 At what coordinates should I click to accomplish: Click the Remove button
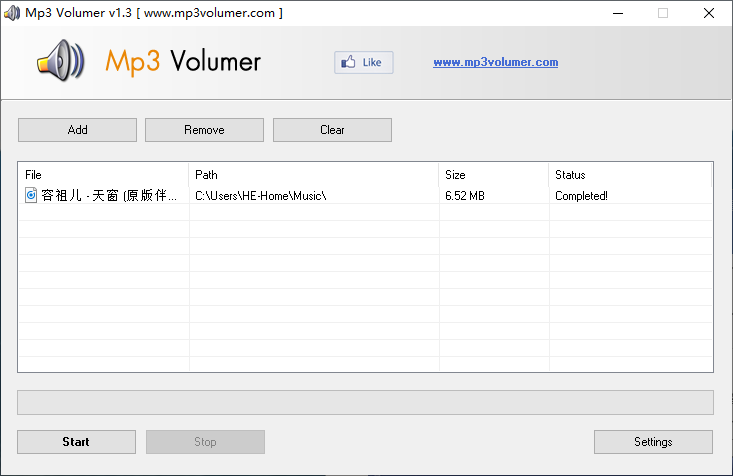click(204, 130)
